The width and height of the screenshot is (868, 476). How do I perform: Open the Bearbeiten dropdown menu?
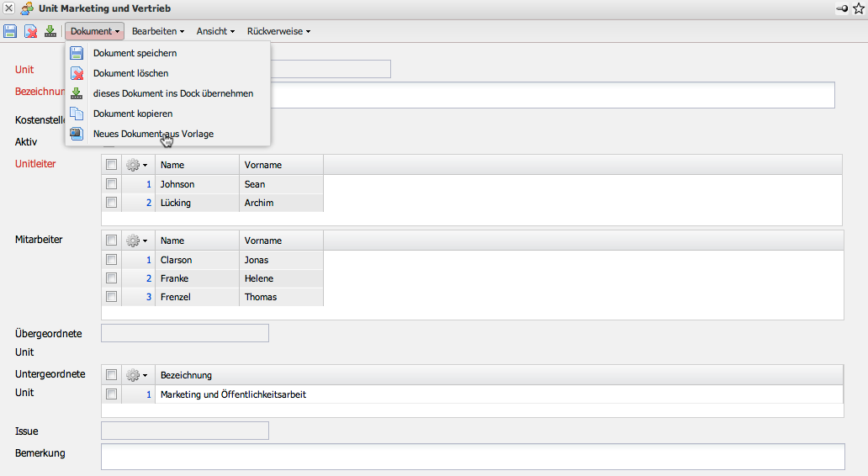(x=157, y=31)
